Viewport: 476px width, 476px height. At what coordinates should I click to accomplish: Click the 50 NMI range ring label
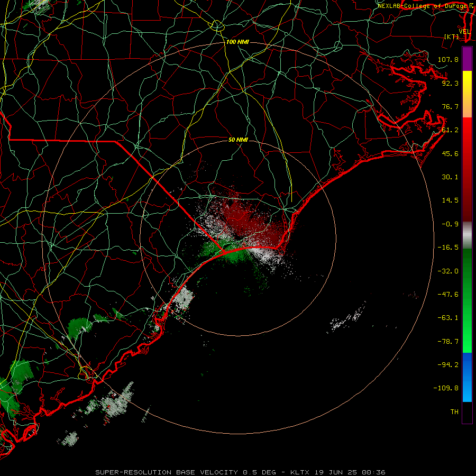[x=238, y=140]
